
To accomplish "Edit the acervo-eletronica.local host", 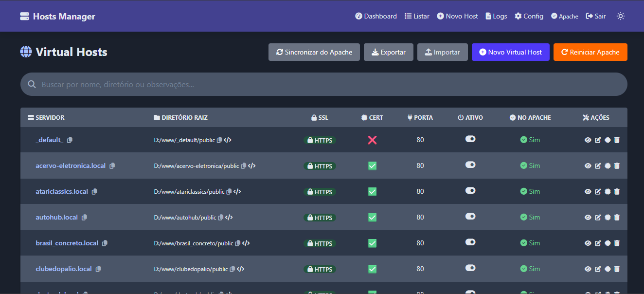I will point(598,166).
